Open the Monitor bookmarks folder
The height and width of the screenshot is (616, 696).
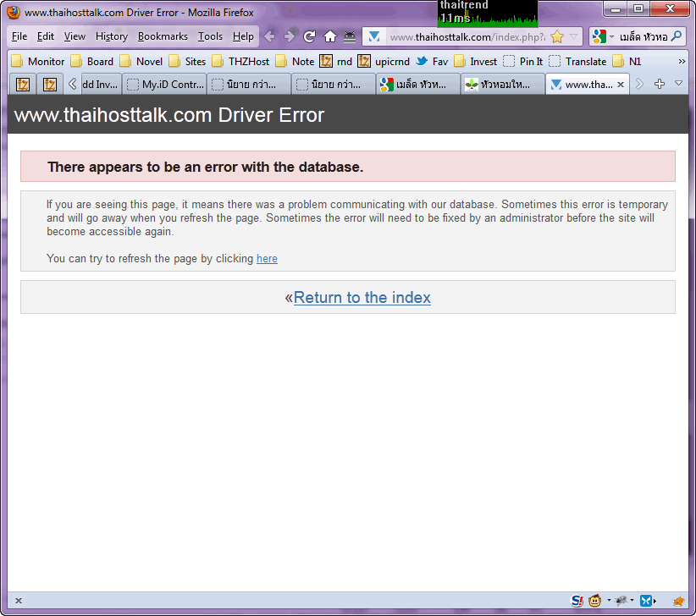(x=38, y=61)
